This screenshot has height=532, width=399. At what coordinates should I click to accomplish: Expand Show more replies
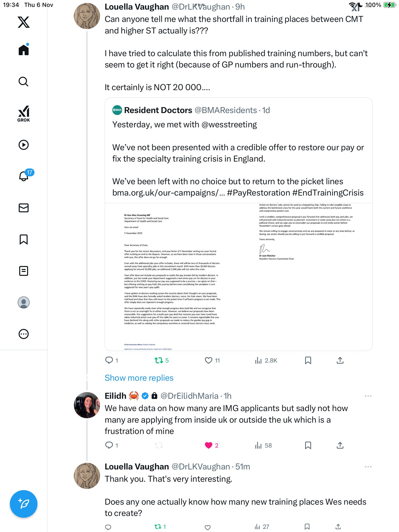139,378
